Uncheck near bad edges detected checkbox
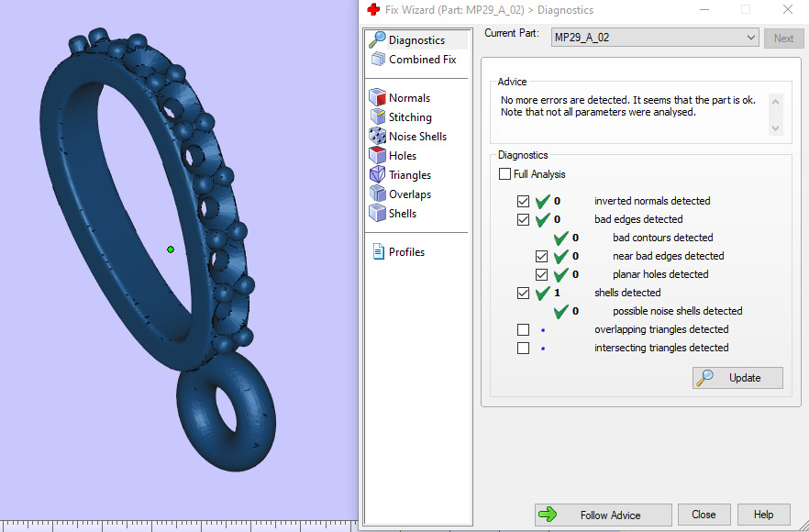The width and height of the screenshot is (809, 532). pos(541,256)
